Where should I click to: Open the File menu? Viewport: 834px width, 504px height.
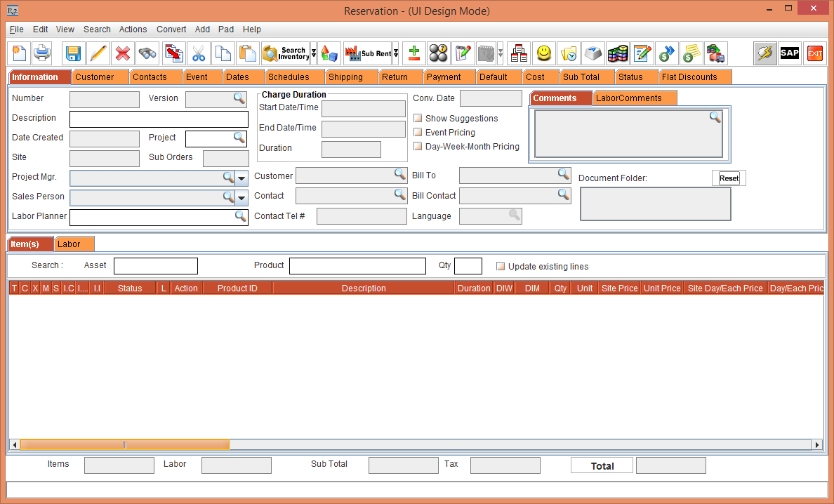pos(16,29)
